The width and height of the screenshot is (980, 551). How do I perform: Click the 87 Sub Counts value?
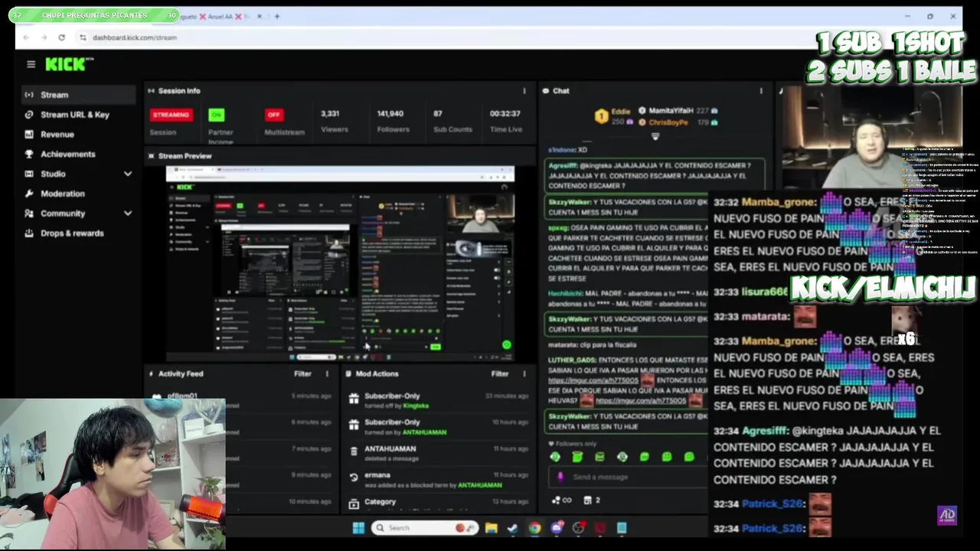tap(438, 114)
